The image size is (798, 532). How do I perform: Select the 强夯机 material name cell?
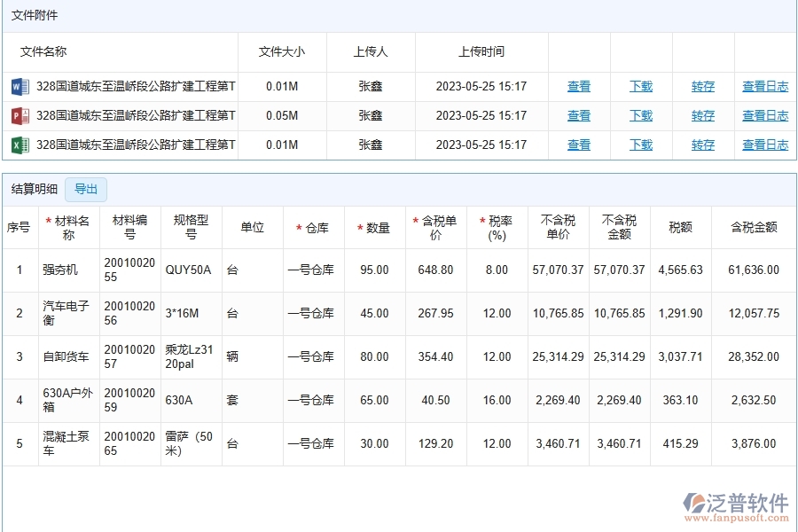pyautogui.click(x=60, y=270)
